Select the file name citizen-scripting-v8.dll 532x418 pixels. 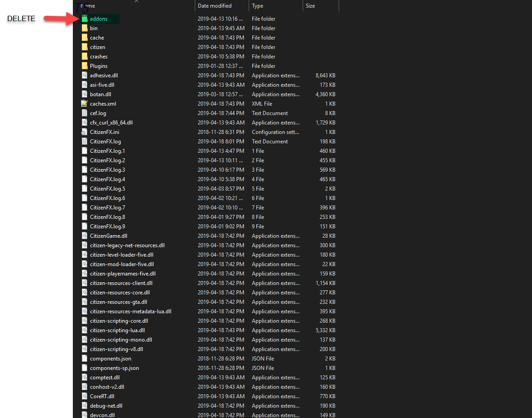coord(116,349)
